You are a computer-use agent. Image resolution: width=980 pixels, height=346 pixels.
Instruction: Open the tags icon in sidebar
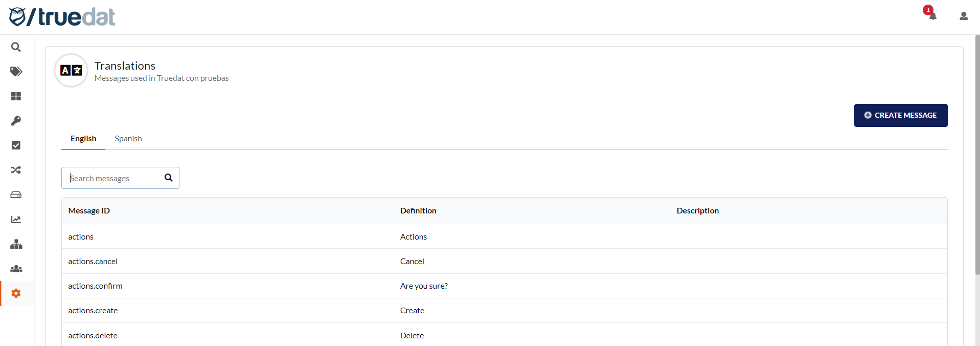click(x=16, y=72)
